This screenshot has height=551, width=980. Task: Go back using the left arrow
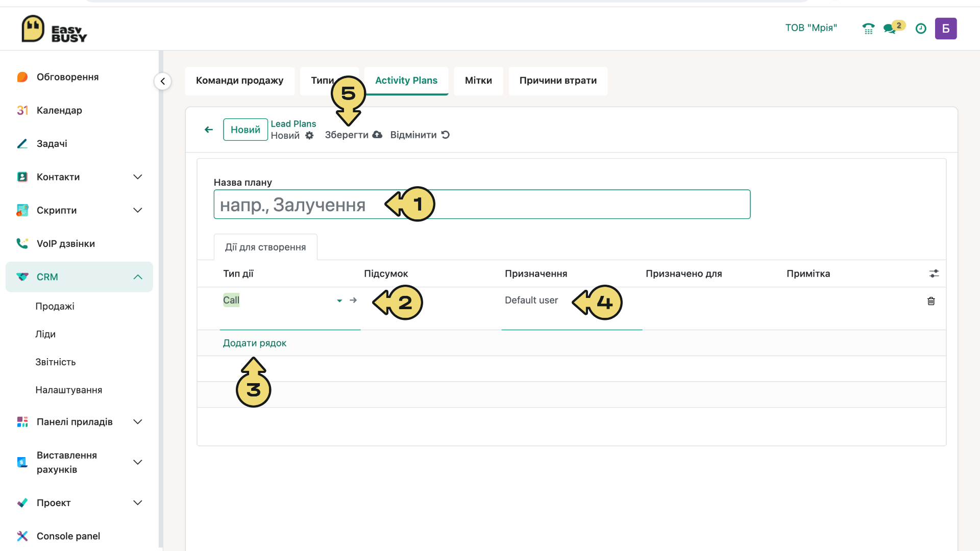(x=209, y=130)
